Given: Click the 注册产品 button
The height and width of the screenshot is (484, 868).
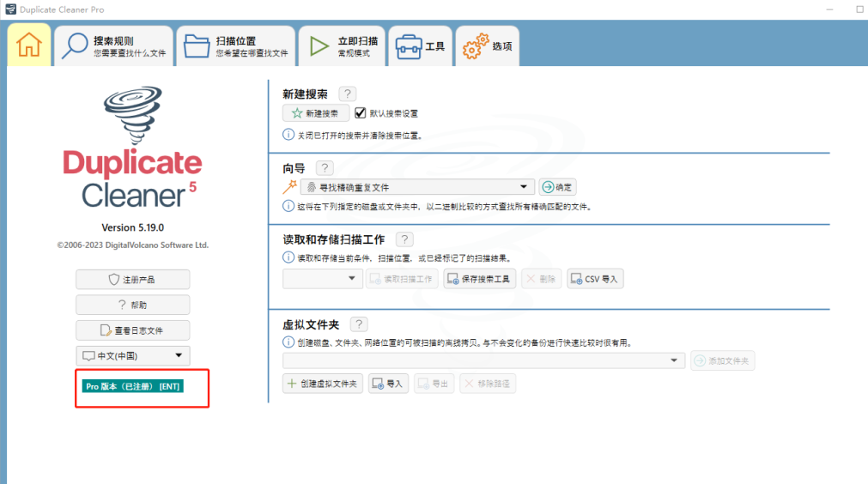Looking at the screenshot, I should [133, 280].
